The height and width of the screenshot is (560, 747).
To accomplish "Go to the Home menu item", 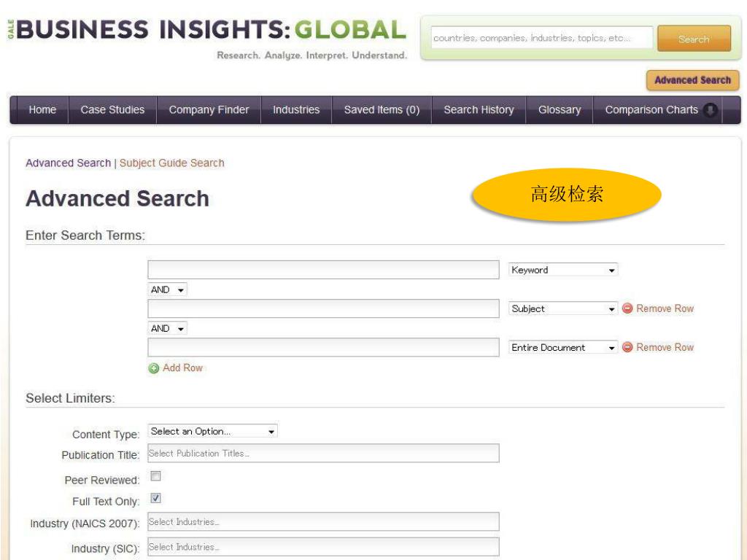I will (x=42, y=110).
